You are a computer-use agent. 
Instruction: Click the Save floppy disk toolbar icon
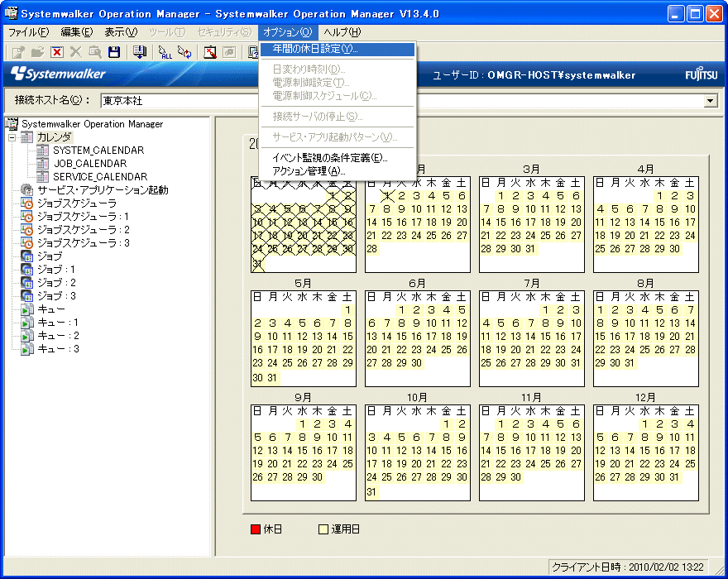click(114, 52)
